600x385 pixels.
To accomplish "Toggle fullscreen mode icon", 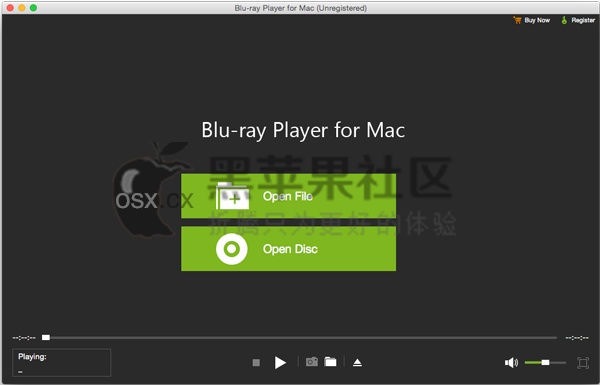I will (x=583, y=362).
